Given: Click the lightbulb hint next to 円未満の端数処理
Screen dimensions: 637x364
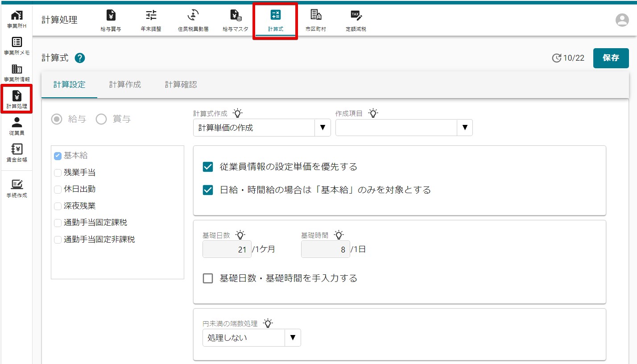Looking at the screenshot, I should (268, 323).
